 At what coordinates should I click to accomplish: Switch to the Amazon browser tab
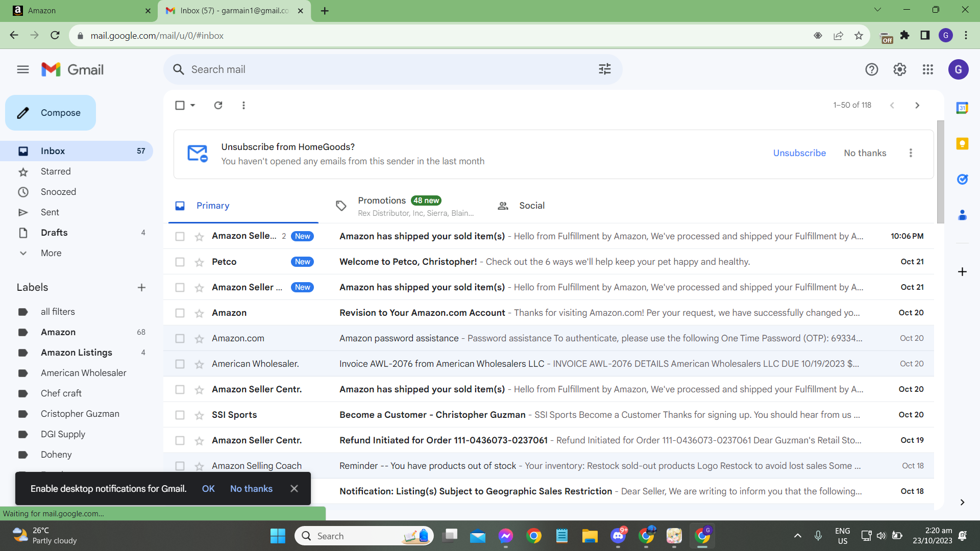pyautogui.click(x=79, y=11)
